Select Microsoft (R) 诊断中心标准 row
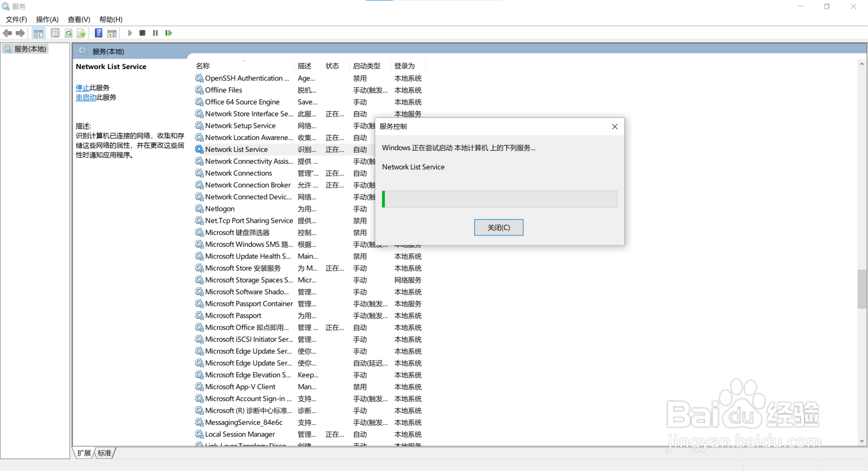This screenshot has width=868, height=471. 310,410
